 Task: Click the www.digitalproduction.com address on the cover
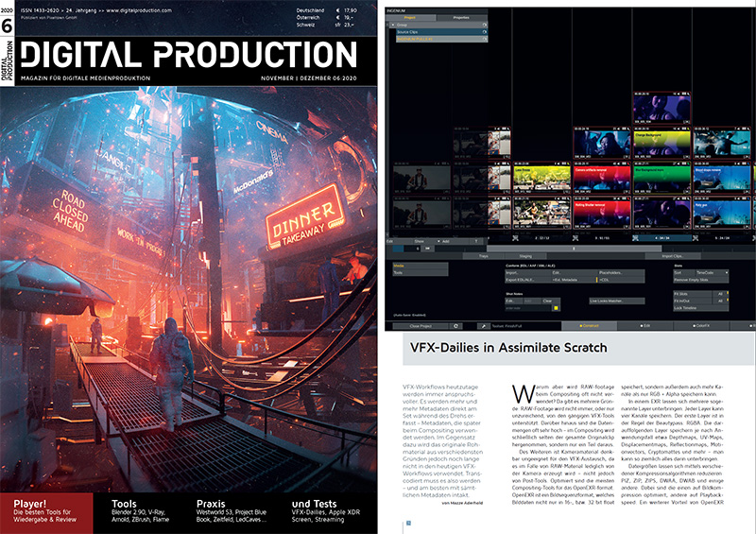pyautogui.click(x=138, y=10)
